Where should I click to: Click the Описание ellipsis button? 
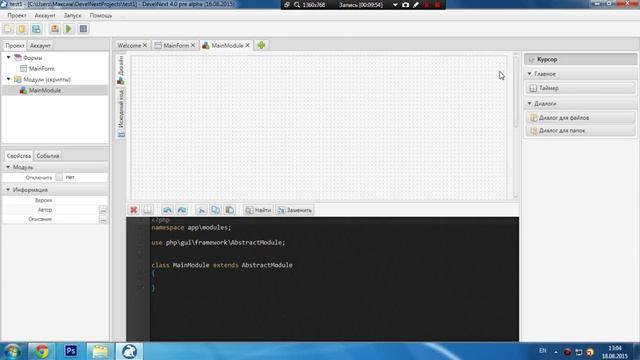click(103, 220)
